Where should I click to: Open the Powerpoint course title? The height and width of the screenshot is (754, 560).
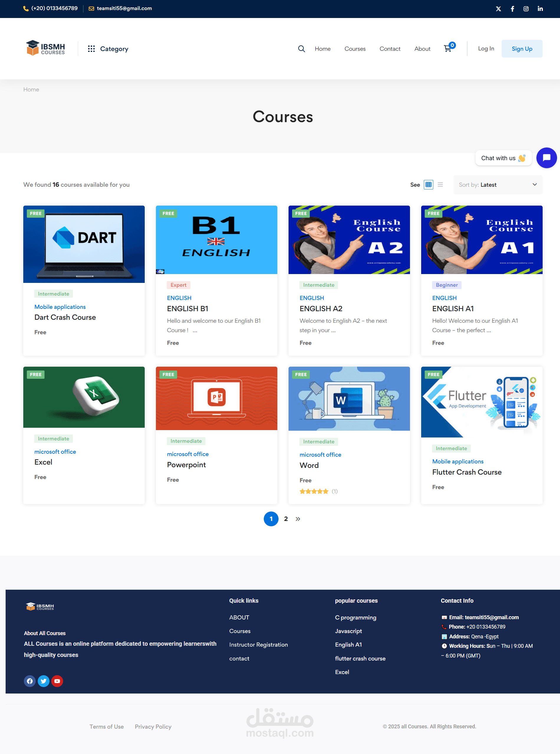click(x=187, y=465)
